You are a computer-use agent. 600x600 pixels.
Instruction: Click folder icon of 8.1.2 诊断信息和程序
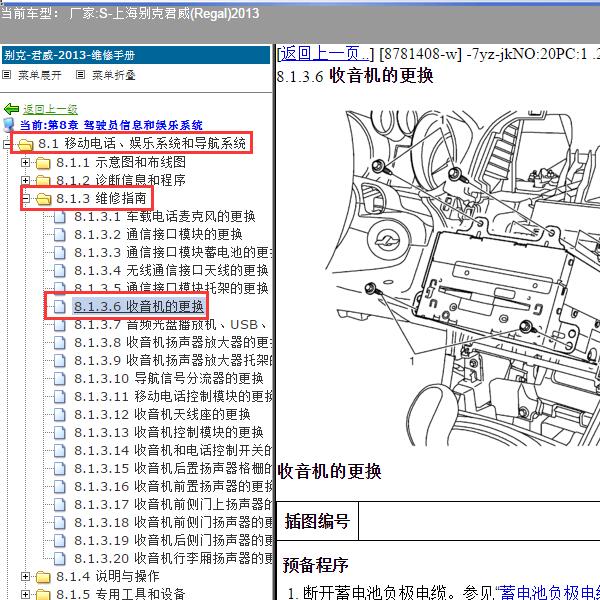(x=43, y=181)
